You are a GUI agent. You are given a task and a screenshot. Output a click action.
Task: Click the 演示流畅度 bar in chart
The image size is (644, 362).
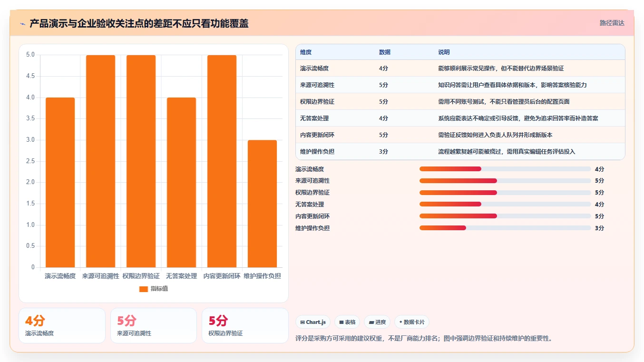[60, 182]
